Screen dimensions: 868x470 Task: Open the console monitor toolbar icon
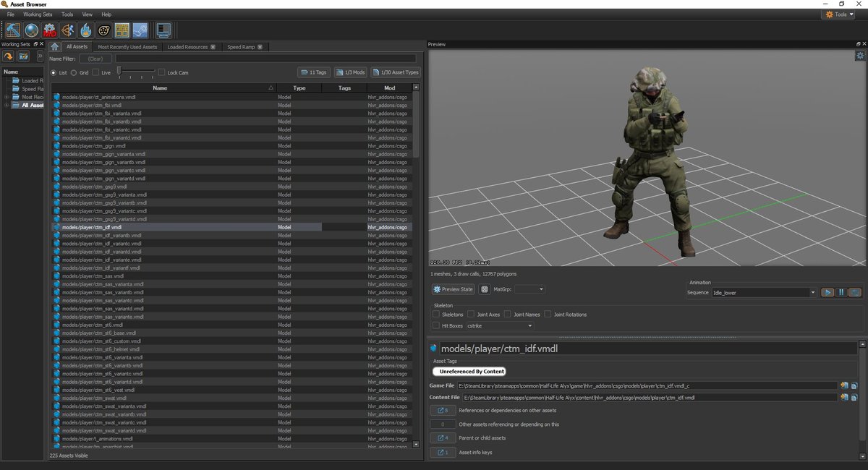pyautogui.click(x=163, y=30)
